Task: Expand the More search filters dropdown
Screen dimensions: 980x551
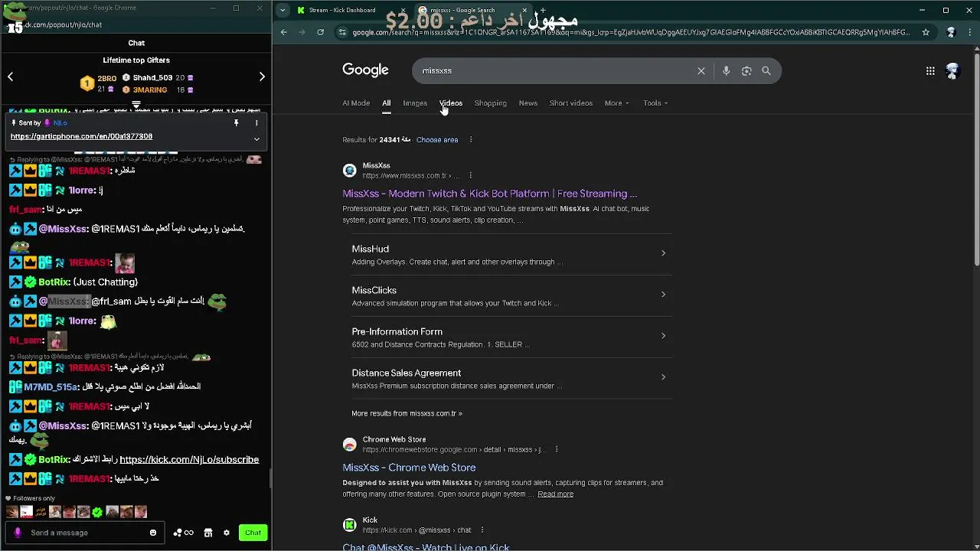Action: point(616,103)
